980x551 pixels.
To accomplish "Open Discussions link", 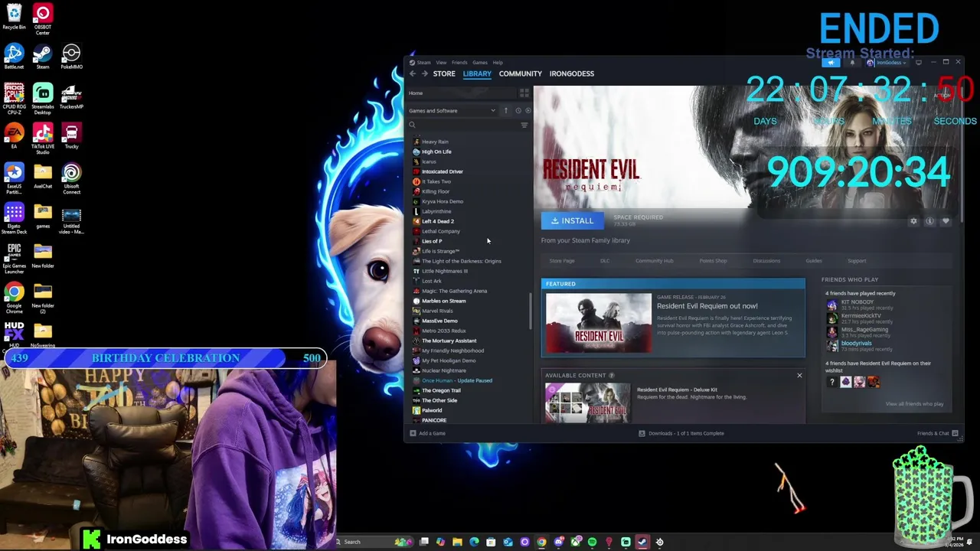I will point(766,261).
